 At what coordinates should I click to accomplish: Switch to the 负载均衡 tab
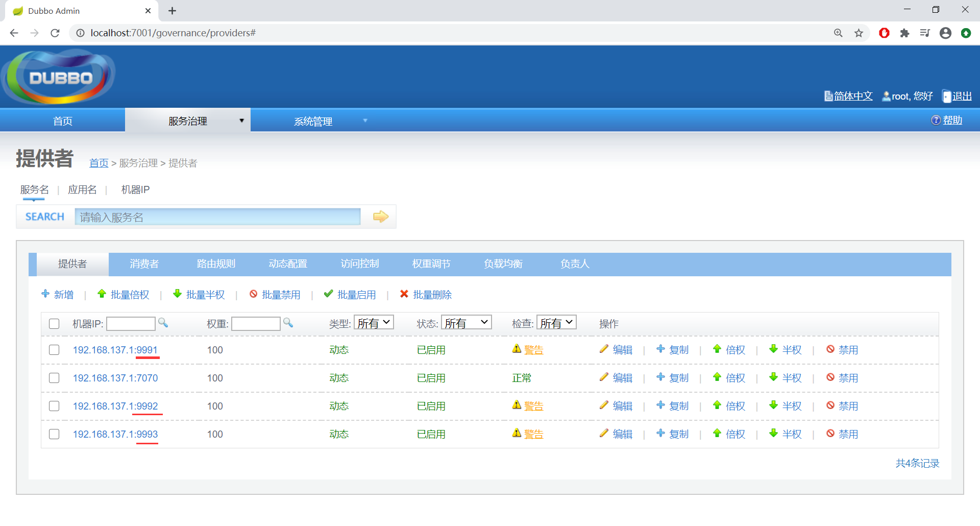point(503,264)
